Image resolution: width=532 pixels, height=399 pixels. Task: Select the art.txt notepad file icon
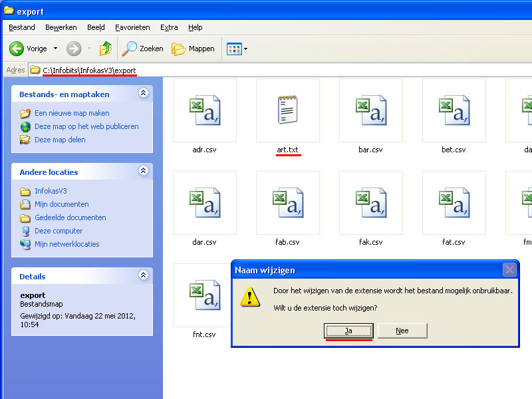pos(288,110)
